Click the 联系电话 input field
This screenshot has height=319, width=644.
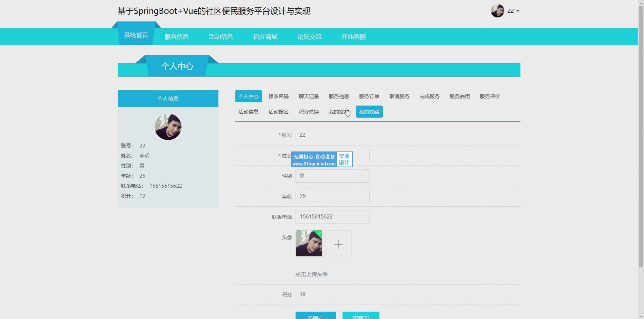pyautogui.click(x=332, y=217)
